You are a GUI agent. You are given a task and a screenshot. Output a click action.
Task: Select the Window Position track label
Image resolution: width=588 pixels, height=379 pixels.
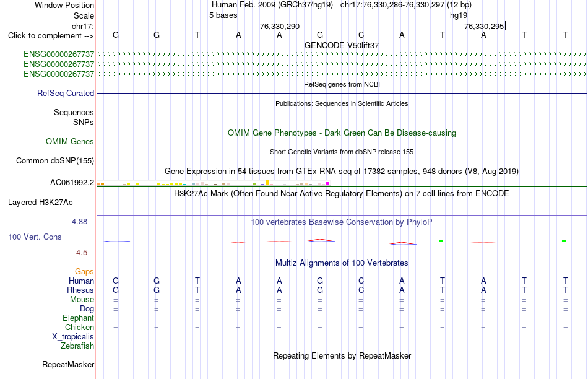coord(64,5)
